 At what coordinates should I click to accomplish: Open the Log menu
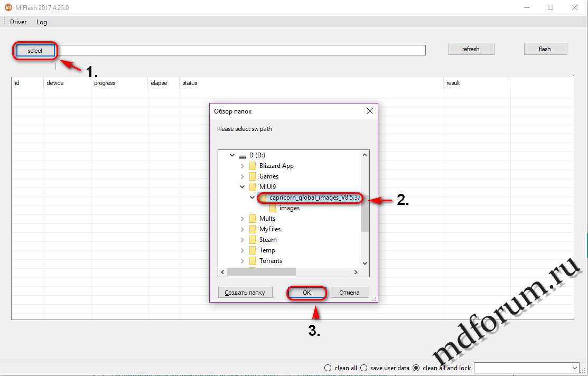pyautogui.click(x=42, y=22)
